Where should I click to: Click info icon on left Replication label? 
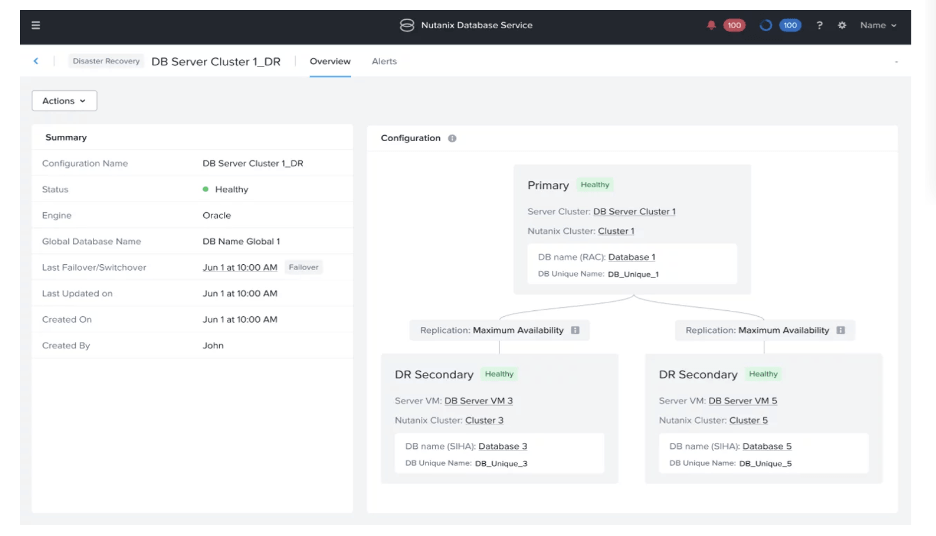click(x=575, y=330)
